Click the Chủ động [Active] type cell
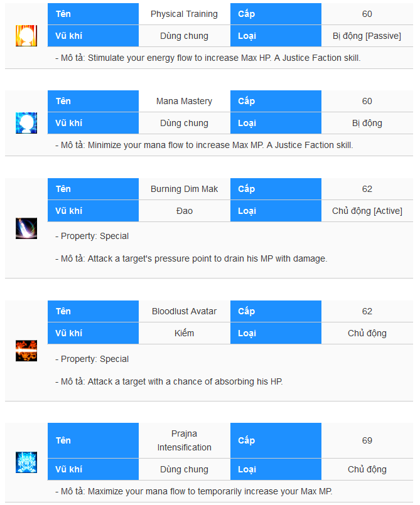The width and height of the screenshot is (420, 505). pyautogui.click(x=367, y=211)
